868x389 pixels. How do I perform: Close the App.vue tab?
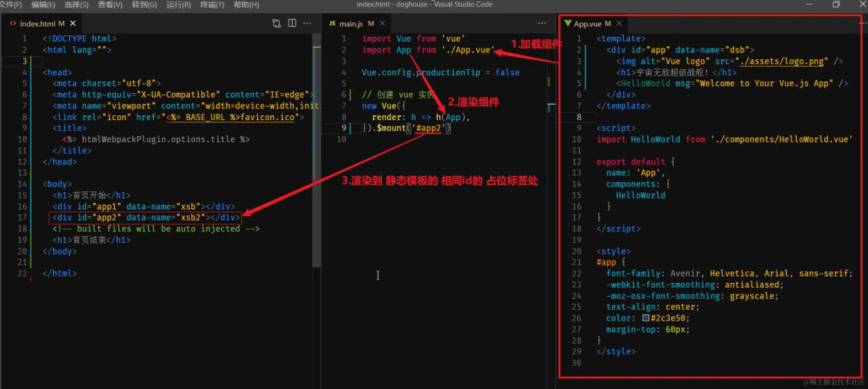(x=619, y=23)
